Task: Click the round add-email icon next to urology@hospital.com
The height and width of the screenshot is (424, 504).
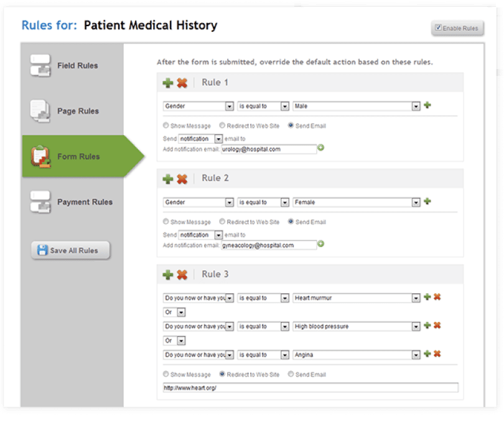Action: 320,148
